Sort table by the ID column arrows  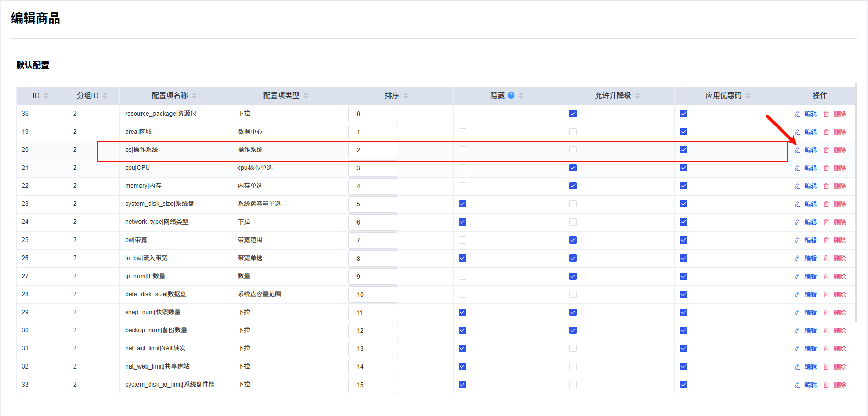coord(46,96)
